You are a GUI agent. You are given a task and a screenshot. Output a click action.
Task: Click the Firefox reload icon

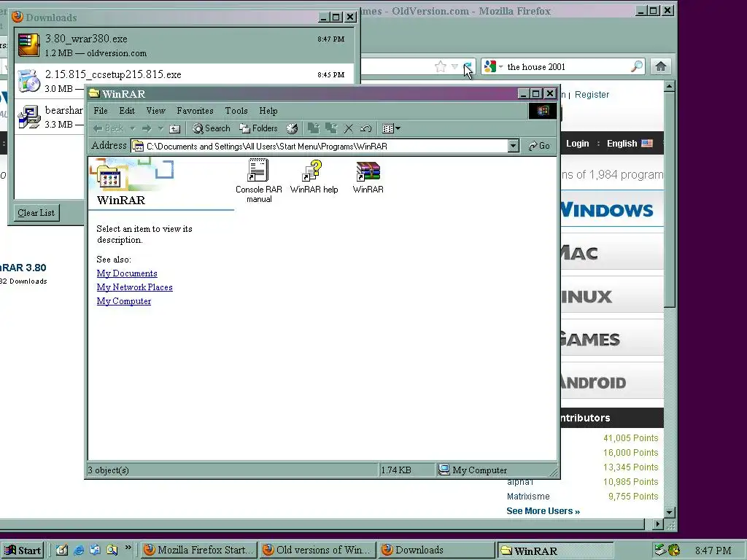tap(468, 66)
